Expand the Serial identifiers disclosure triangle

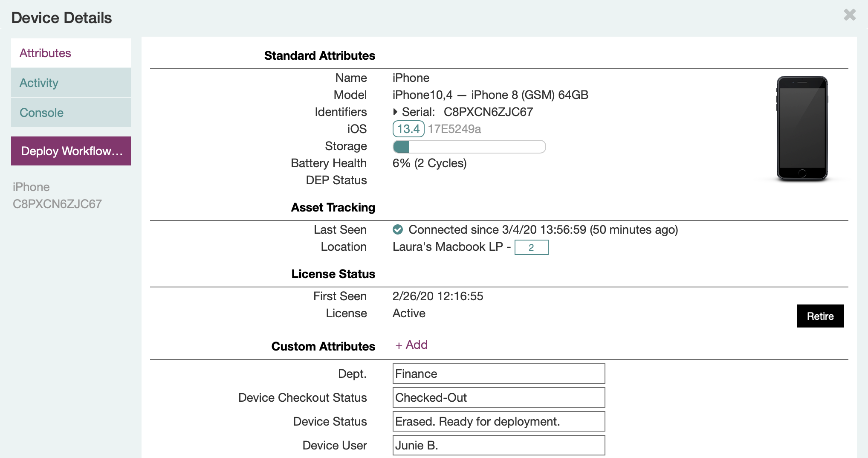tap(395, 112)
